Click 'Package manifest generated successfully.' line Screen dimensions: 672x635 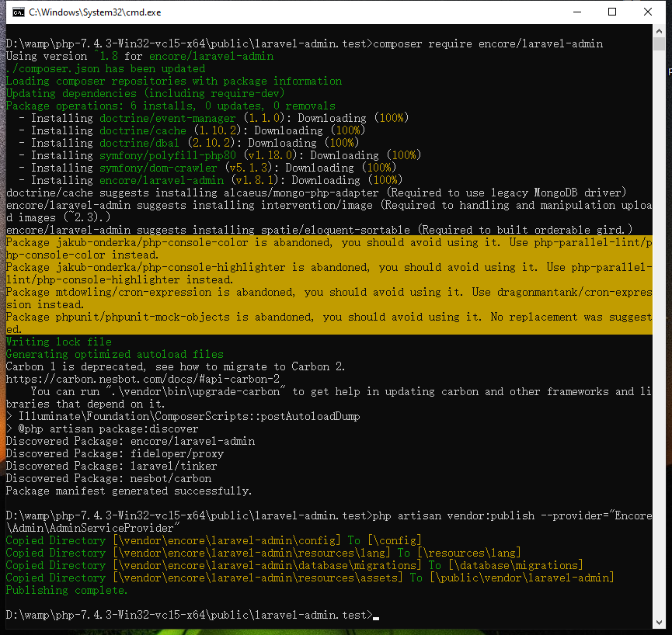[x=128, y=491]
